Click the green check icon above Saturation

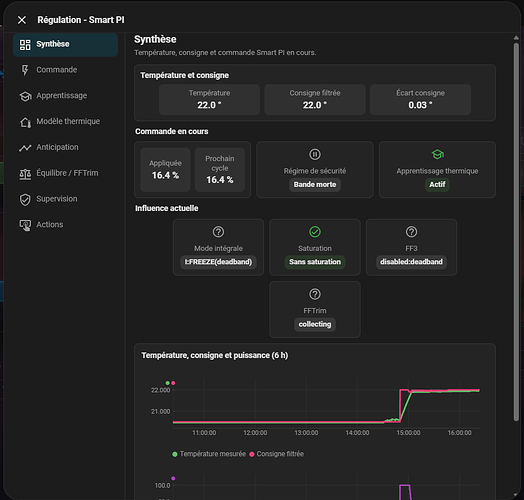[315, 232]
